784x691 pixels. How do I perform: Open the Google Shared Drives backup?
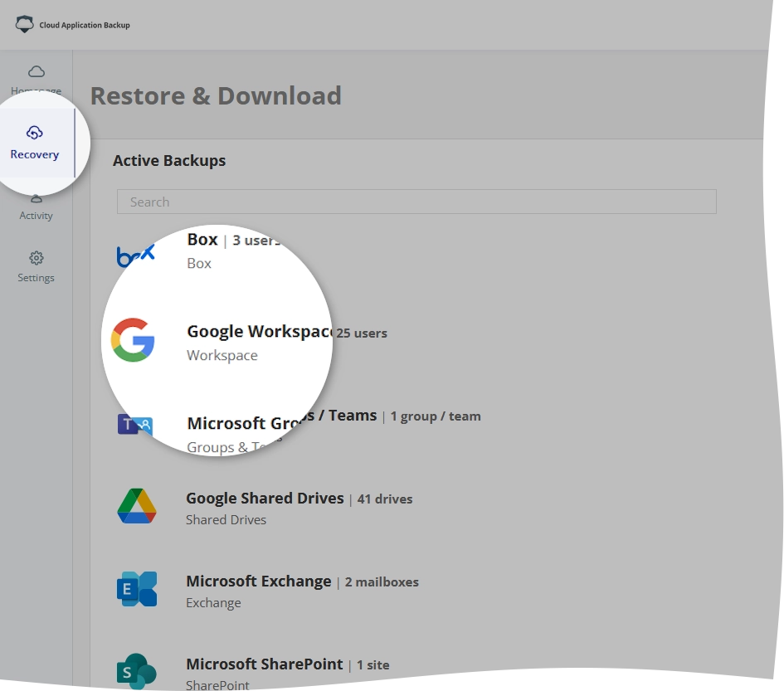[265, 499]
